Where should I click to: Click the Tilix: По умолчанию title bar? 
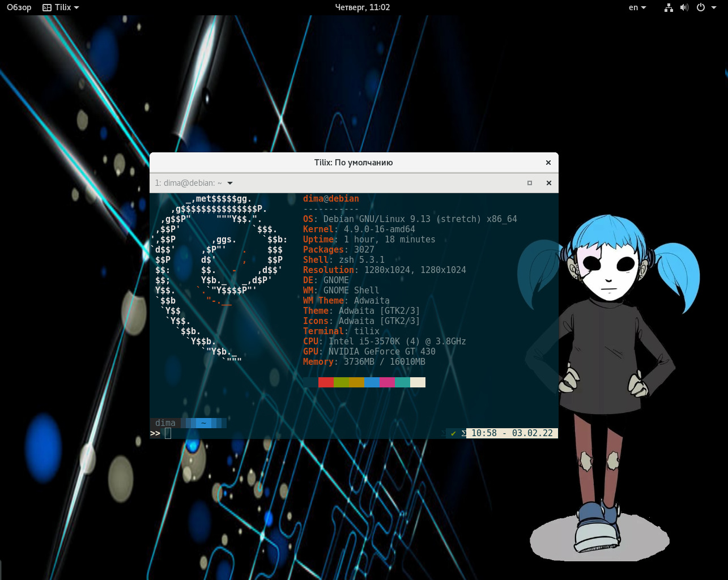coord(353,163)
